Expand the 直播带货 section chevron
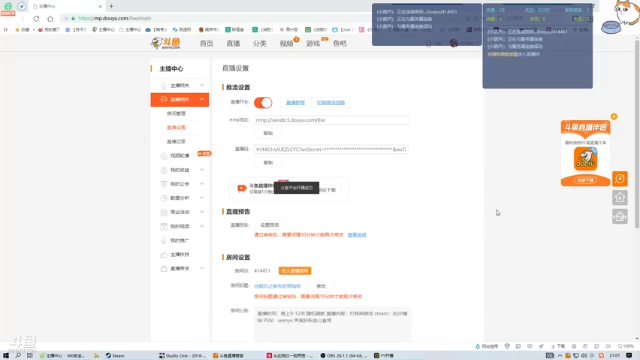The image size is (640, 360). click(202, 269)
